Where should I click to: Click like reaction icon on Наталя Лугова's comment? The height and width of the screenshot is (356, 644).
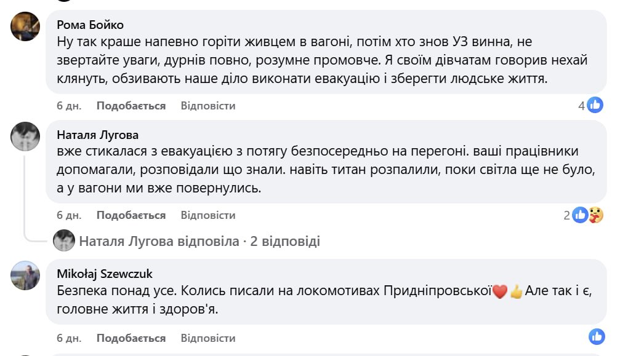(x=580, y=215)
